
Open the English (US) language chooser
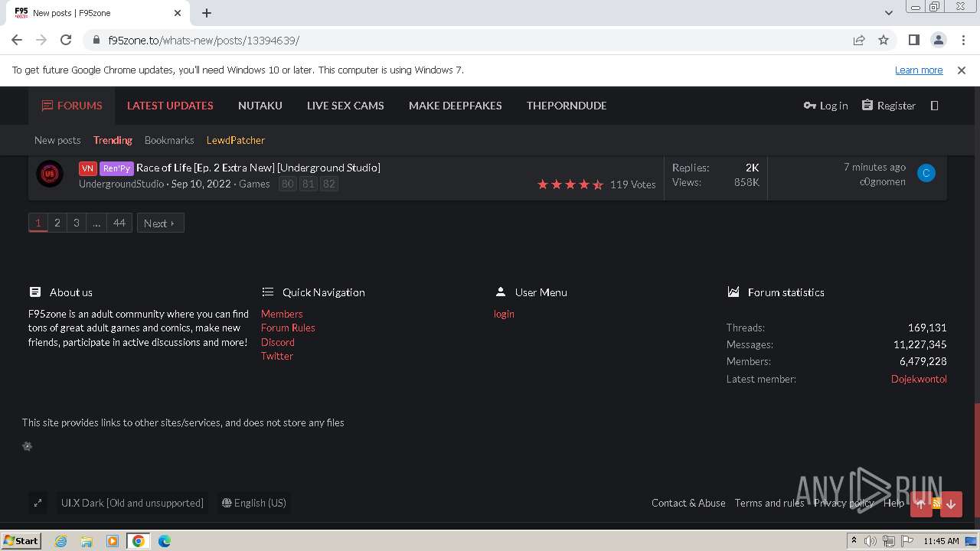(253, 503)
